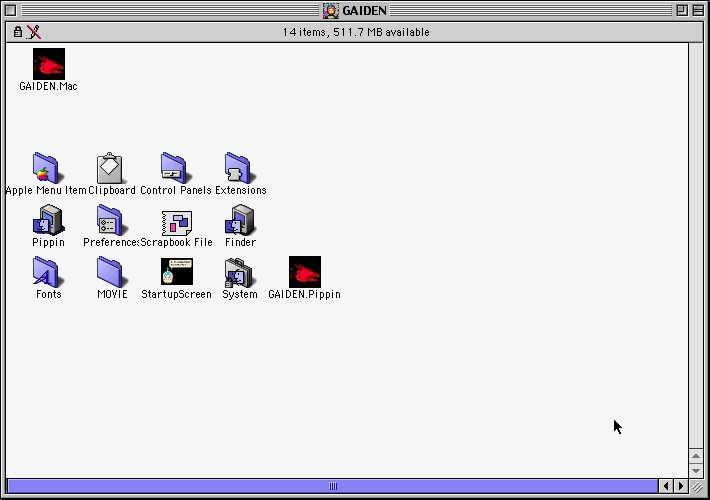Click the "Scrapbook File" name label

coord(177,242)
